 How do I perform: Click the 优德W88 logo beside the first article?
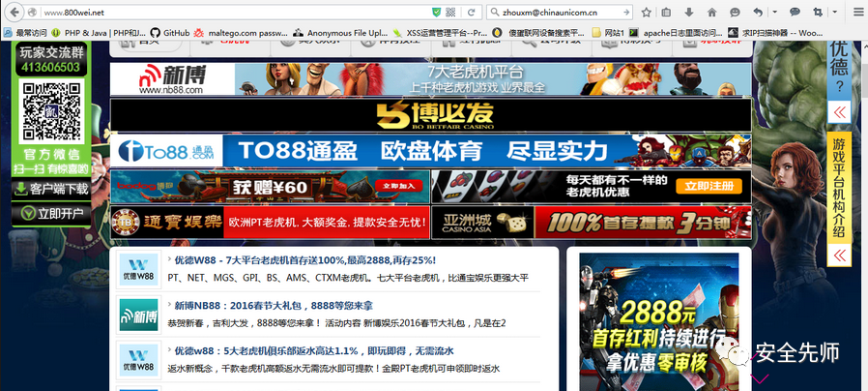(x=139, y=270)
